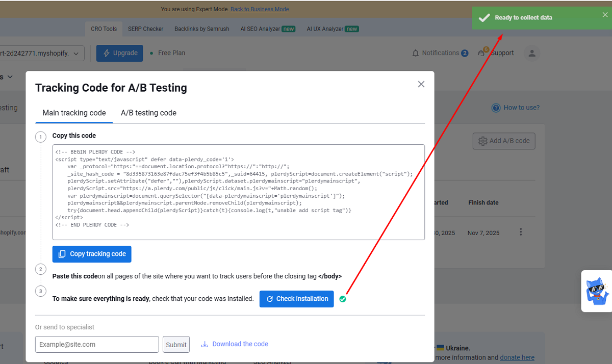Click the Download the code link

(x=240, y=344)
